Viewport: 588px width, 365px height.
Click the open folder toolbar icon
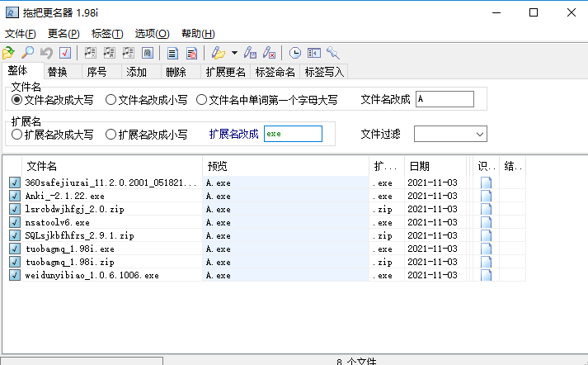pyautogui.click(x=8, y=53)
